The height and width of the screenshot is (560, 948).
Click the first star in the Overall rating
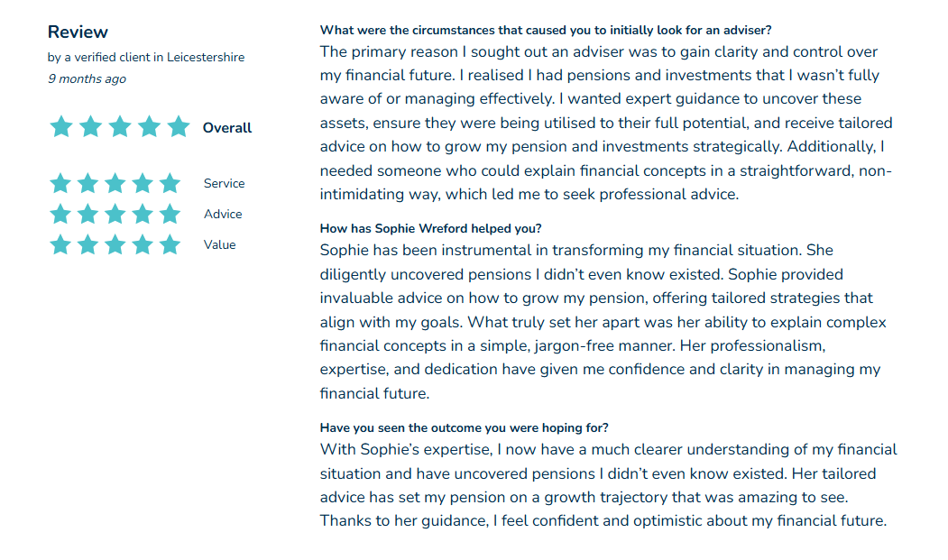[60, 127]
